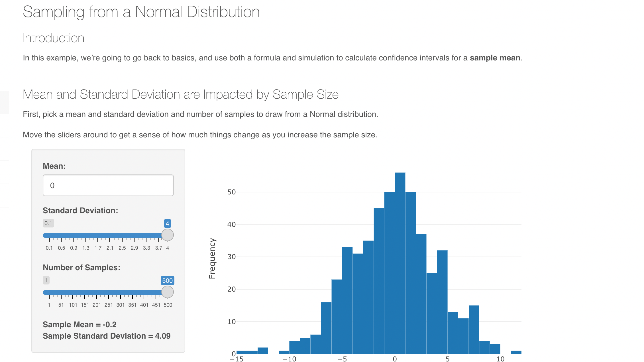Viewport: 644px width, 362px height.
Task: Click the Number of Samples slider handle
Action: 167,292
